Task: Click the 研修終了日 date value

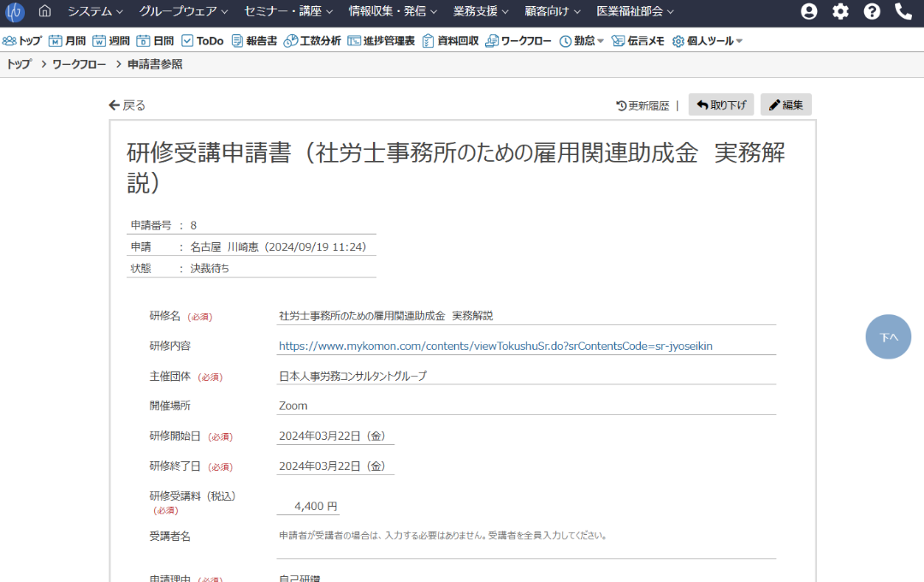Action: pyautogui.click(x=332, y=466)
